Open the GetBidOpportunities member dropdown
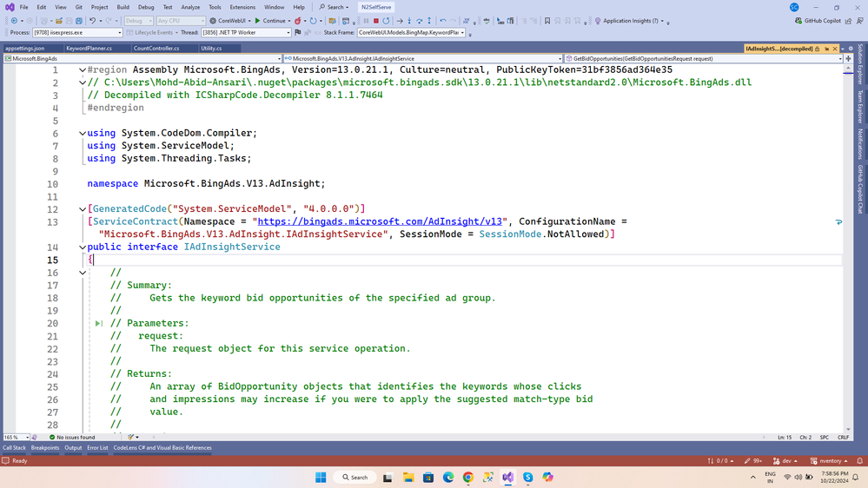 704,58
